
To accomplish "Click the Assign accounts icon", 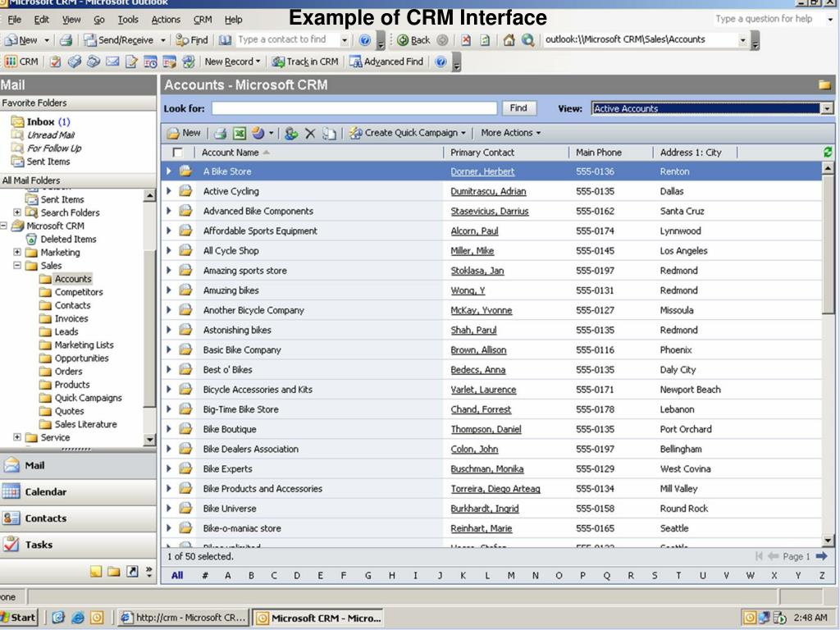I will pos(291,133).
